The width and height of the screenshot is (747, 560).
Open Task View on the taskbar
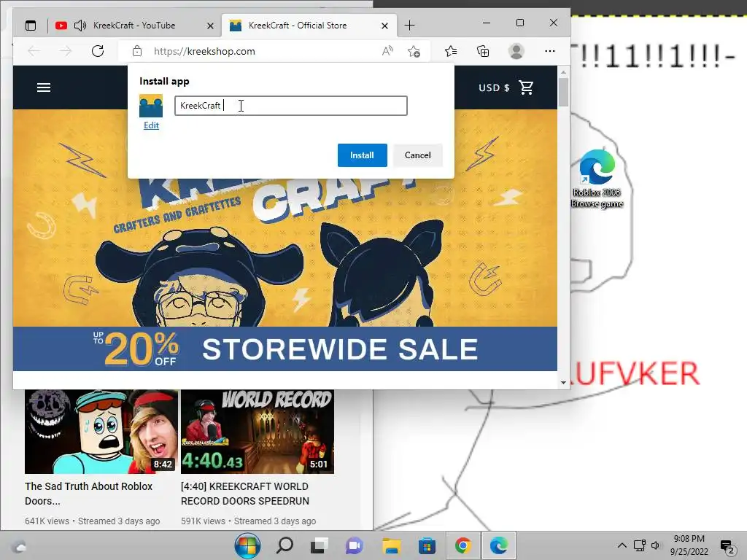pos(320,545)
